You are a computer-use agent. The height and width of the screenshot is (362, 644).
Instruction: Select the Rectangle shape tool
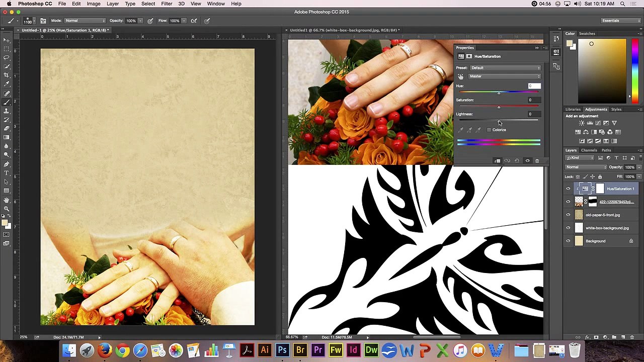point(7,191)
